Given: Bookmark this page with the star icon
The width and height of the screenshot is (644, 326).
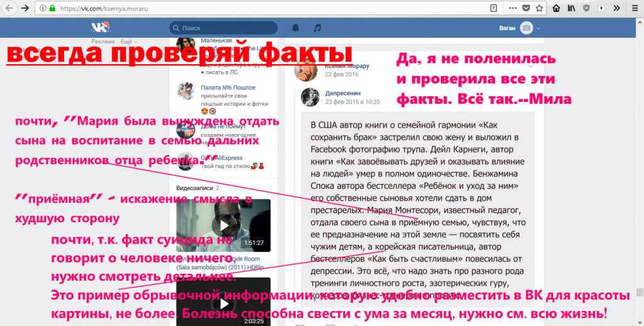Looking at the screenshot, I should click(x=539, y=9).
